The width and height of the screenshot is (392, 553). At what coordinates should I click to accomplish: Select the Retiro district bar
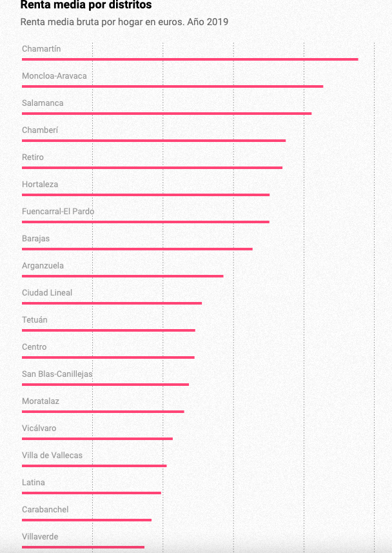(152, 168)
